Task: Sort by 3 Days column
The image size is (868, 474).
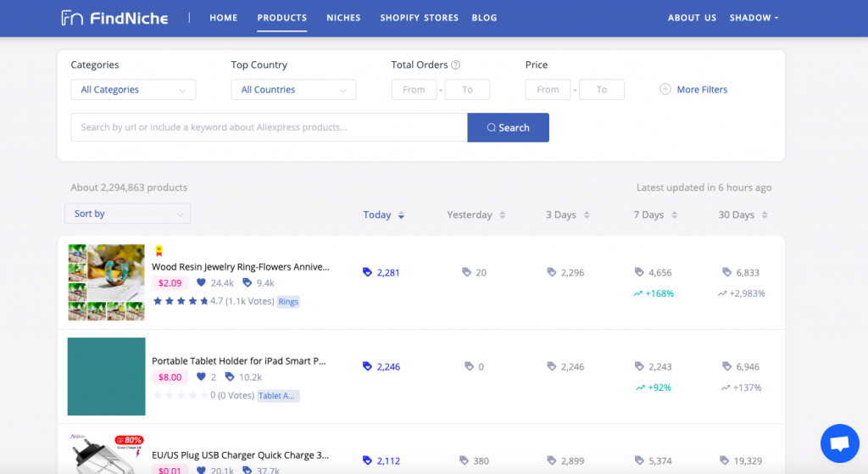Action: click(x=568, y=215)
